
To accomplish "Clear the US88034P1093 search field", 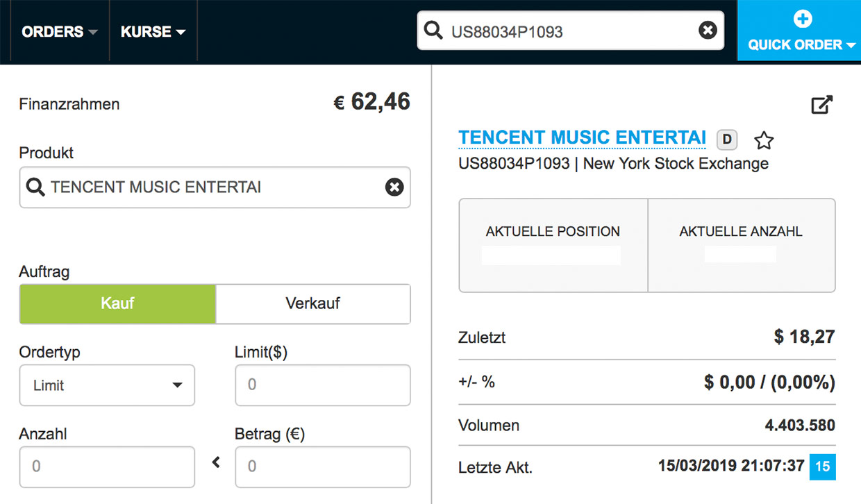I will point(708,31).
